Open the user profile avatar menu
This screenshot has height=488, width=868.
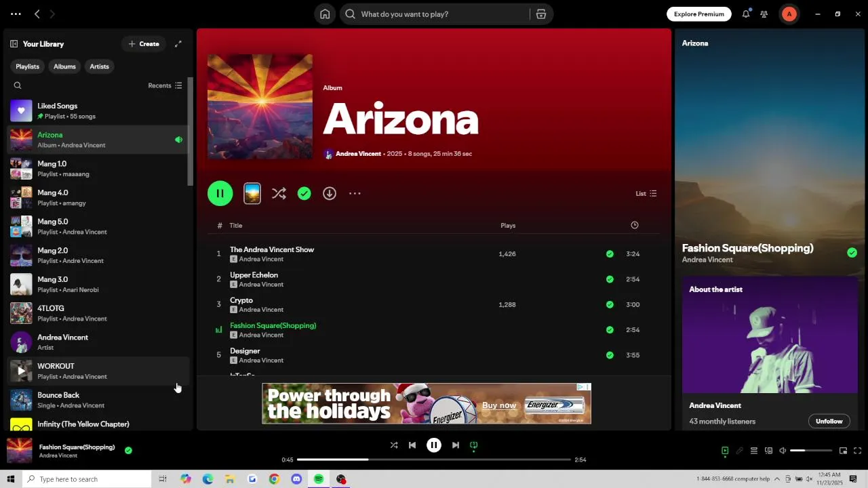(x=789, y=14)
